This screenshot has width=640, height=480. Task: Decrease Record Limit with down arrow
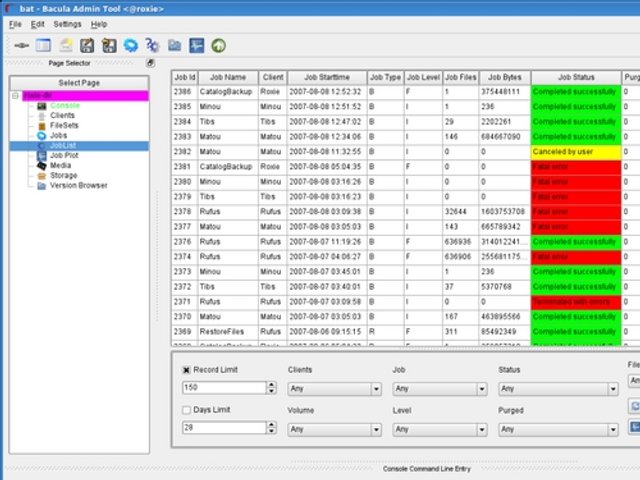pyautogui.click(x=271, y=391)
